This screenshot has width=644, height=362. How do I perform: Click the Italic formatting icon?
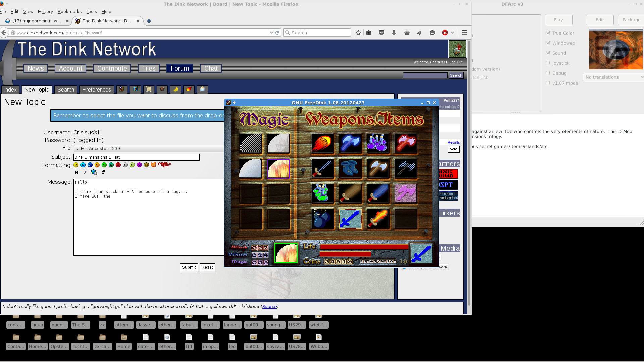click(x=85, y=172)
